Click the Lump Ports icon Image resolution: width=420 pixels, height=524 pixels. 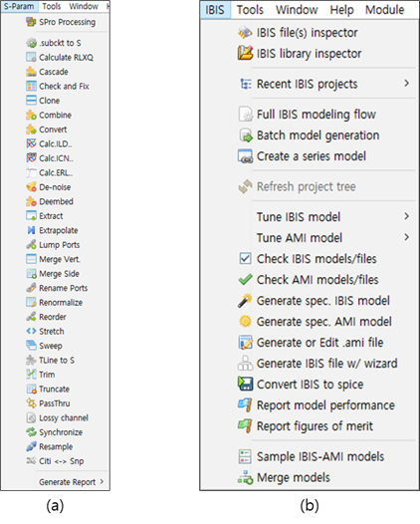coord(31,245)
